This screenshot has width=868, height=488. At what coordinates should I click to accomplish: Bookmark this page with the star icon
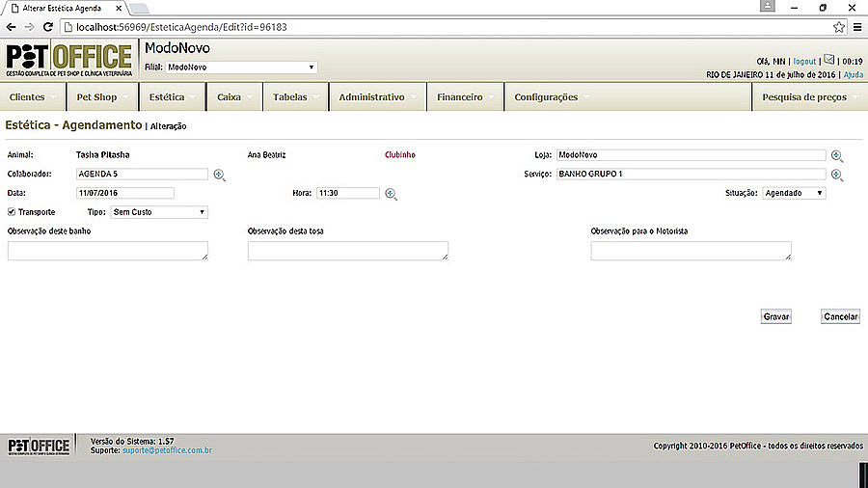840,27
